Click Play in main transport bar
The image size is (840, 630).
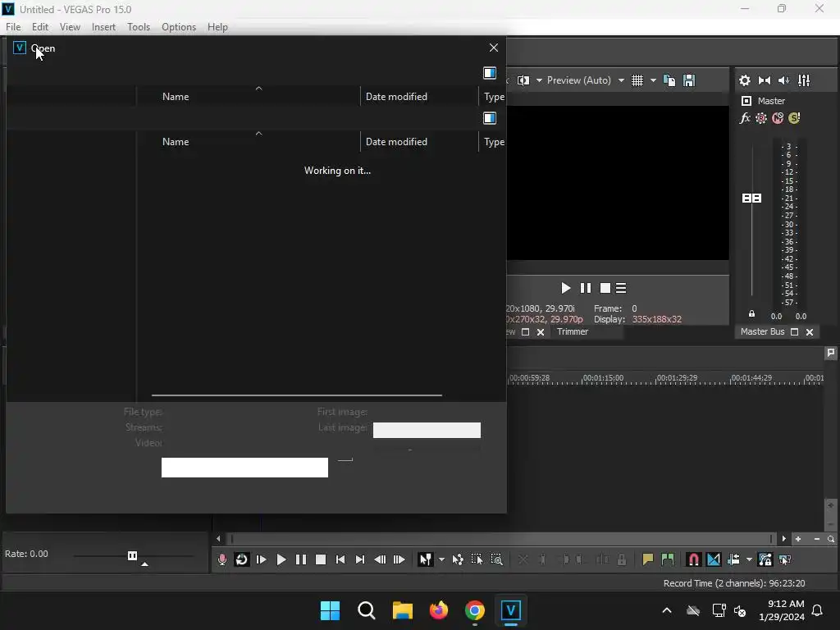tap(281, 559)
